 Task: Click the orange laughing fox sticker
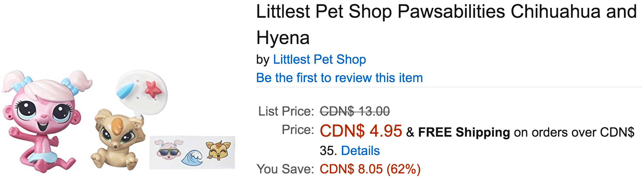point(218,150)
